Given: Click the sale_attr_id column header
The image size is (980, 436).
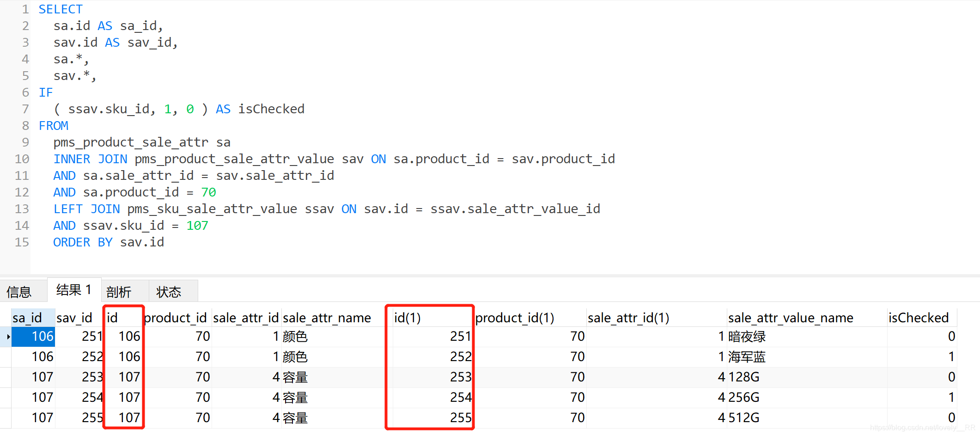Looking at the screenshot, I should 246,318.
